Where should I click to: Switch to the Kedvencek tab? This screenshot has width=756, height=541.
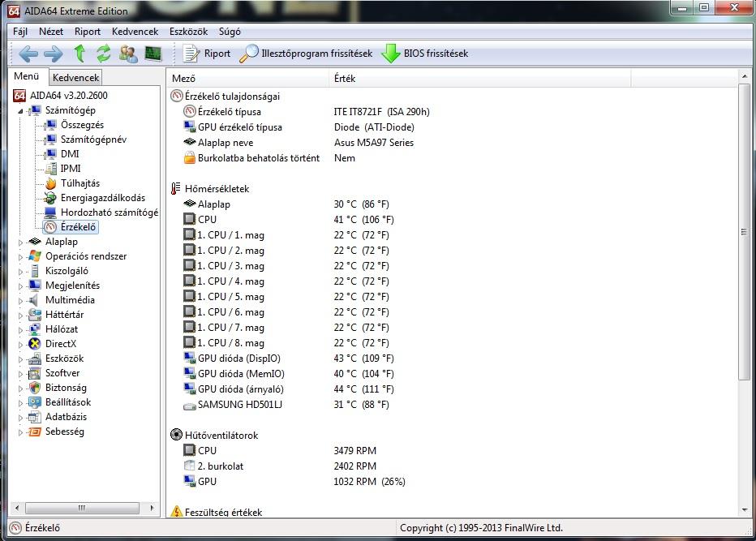[75, 78]
